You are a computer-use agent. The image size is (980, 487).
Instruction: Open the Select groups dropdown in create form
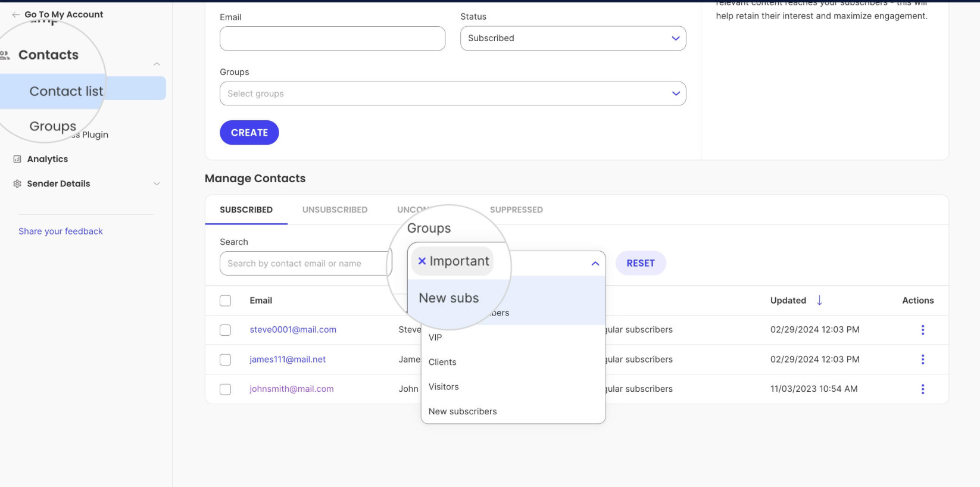(452, 93)
